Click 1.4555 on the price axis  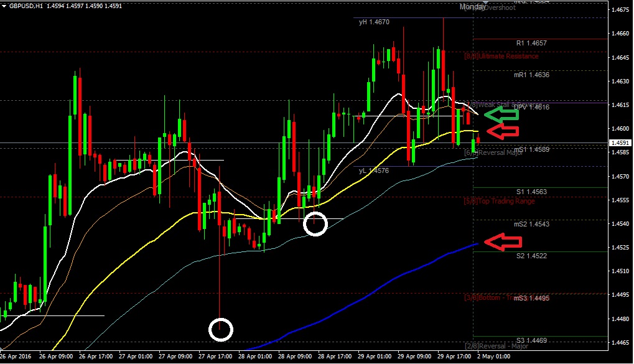(620, 200)
